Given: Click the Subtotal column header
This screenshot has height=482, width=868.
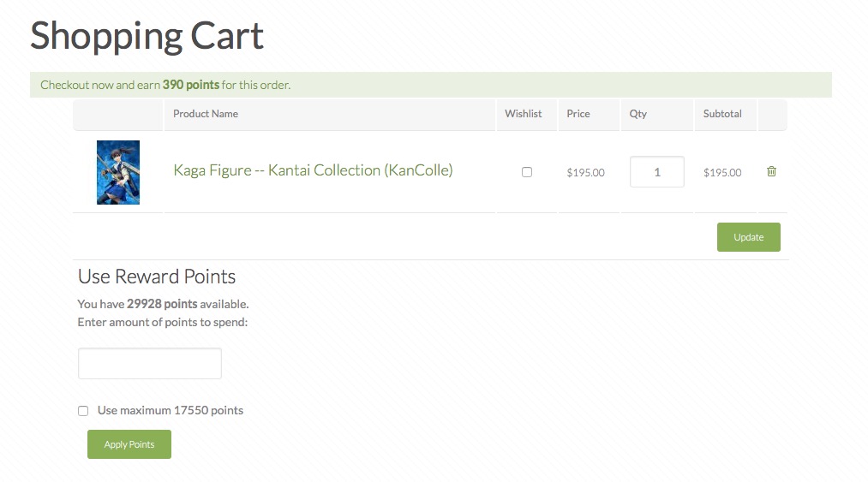Looking at the screenshot, I should tap(722, 114).
